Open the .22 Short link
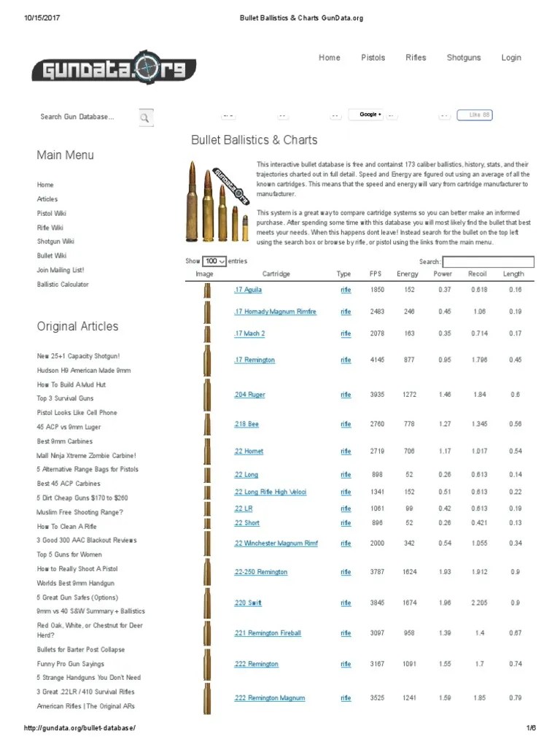Screen dimensions: 560x747 246,523
